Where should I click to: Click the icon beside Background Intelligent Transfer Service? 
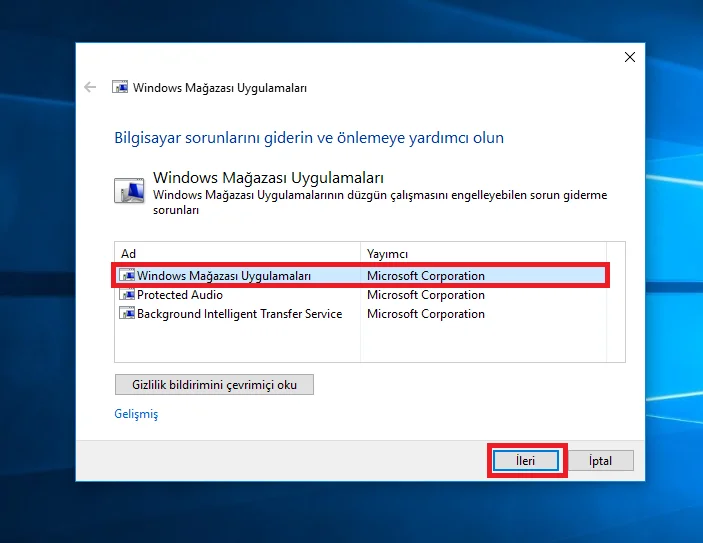coord(127,313)
